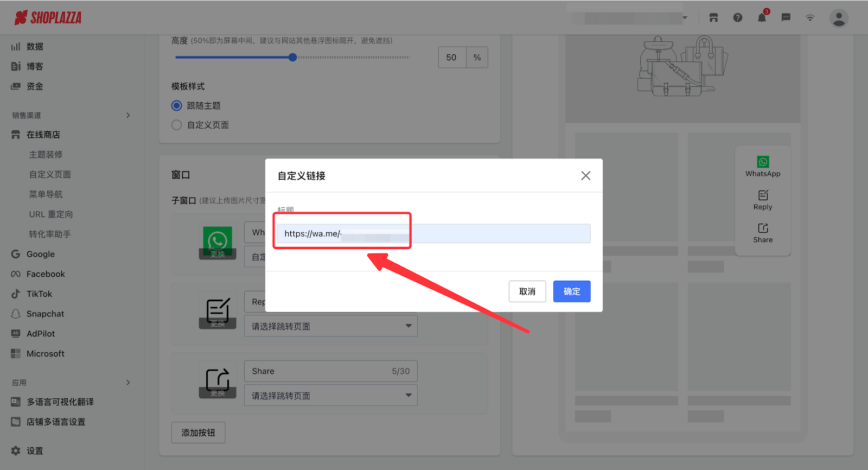Close the 自定义链接 dialog

[x=585, y=176]
